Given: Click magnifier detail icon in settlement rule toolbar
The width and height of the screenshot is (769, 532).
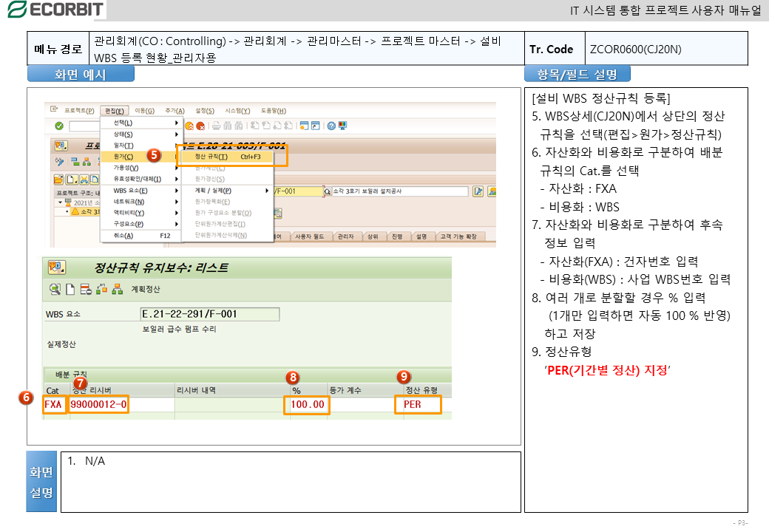Looking at the screenshot, I should click(55, 289).
